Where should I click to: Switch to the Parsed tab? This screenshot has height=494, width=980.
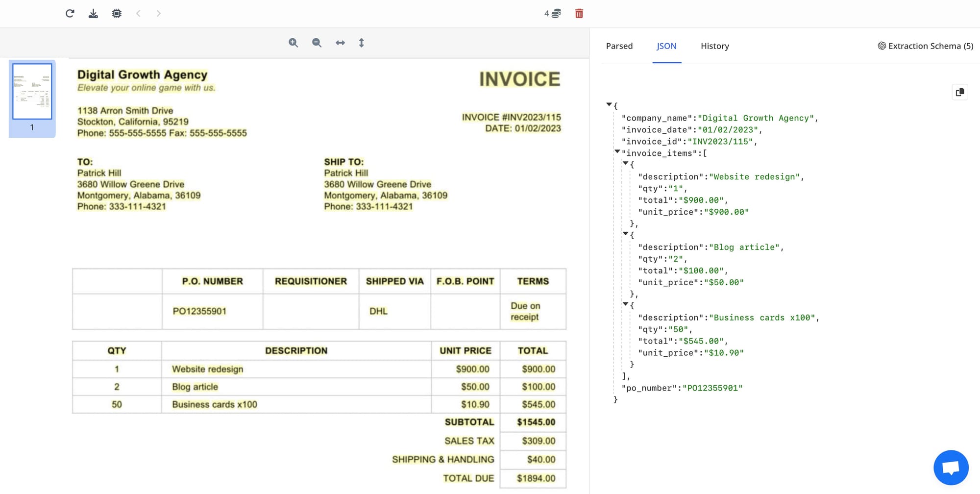point(619,46)
